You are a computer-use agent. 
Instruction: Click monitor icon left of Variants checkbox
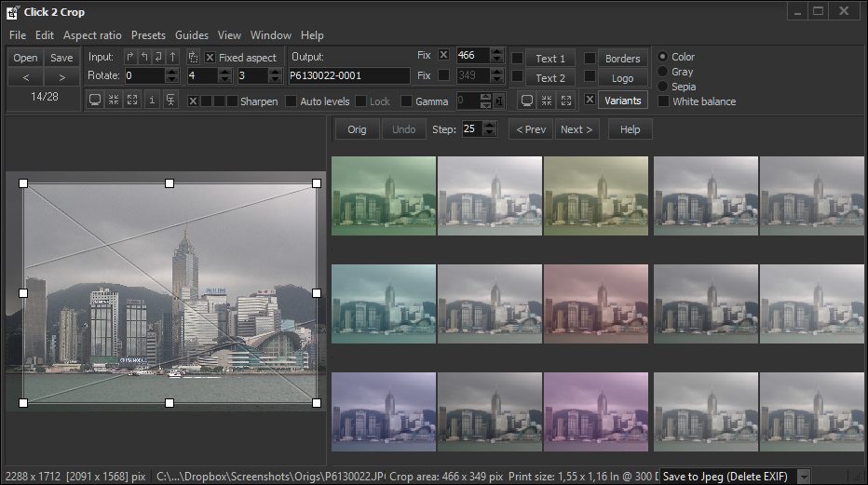(527, 101)
